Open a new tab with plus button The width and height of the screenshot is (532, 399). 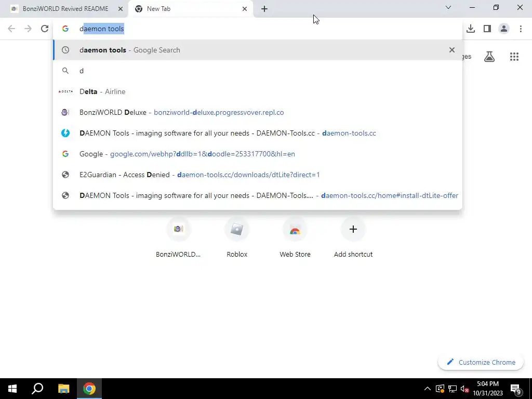click(x=264, y=9)
